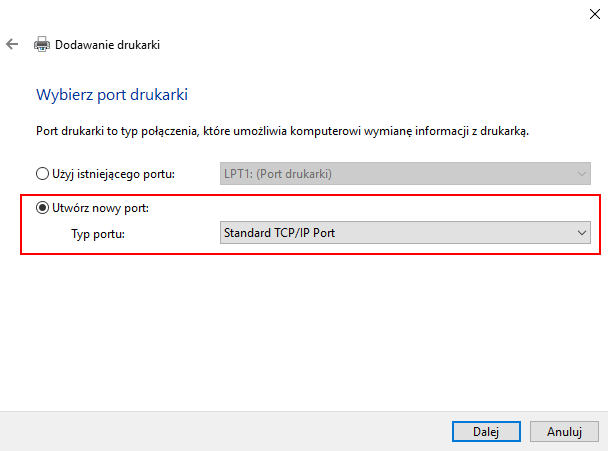Screen dimensions: 608x451
Task: Open the Typ portu combo box
Action: coord(405,233)
